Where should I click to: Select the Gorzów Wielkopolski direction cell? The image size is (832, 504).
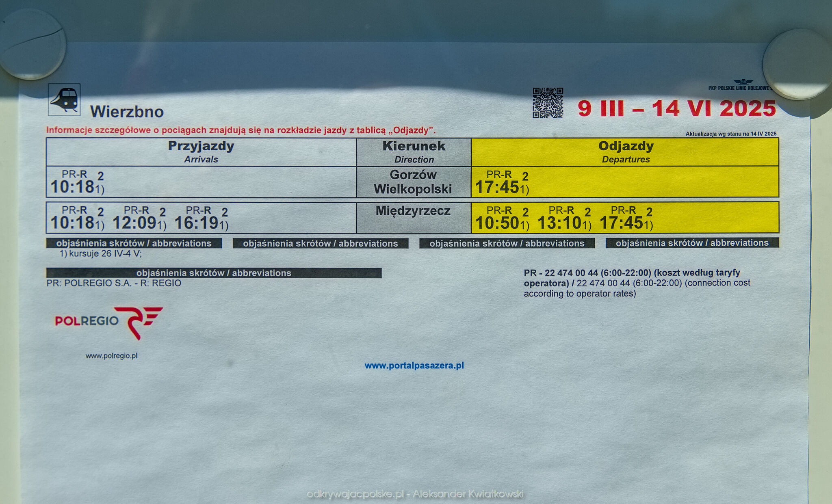click(x=413, y=182)
